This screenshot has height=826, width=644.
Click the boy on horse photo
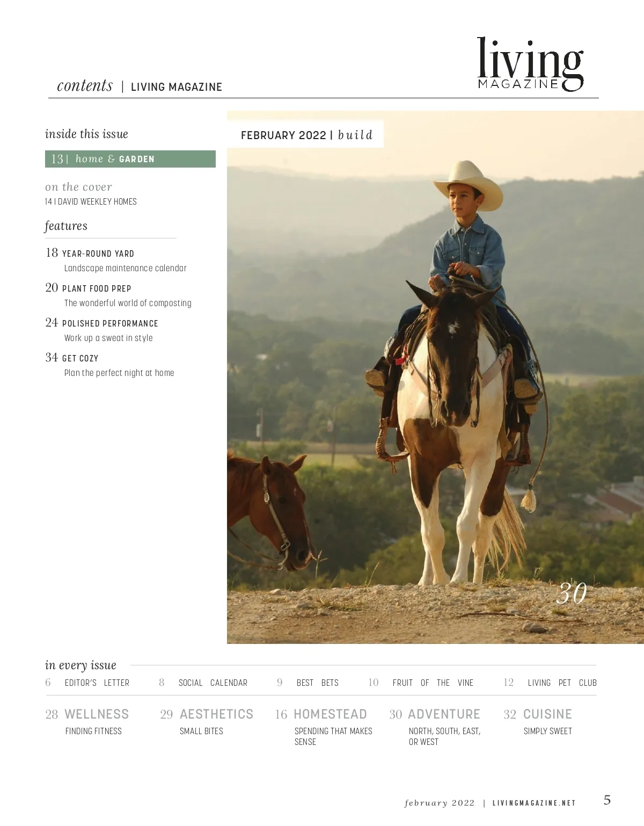[435, 376]
